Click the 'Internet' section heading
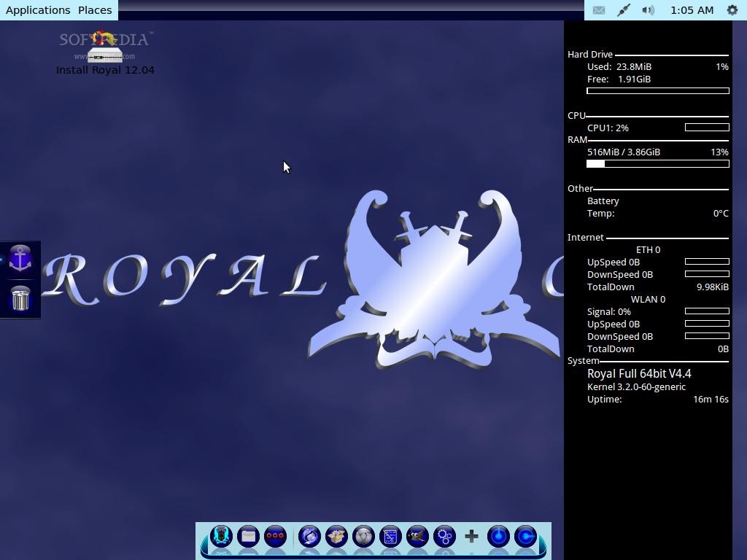The width and height of the screenshot is (747, 560). (x=585, y=237)
